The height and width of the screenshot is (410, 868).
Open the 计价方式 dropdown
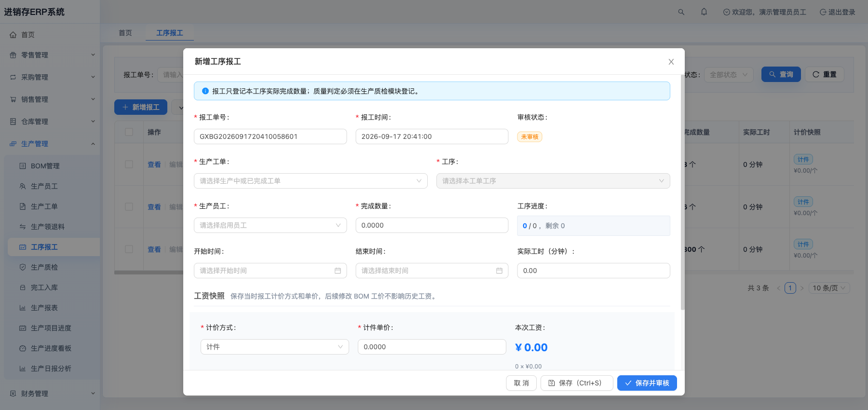pyautogui.click(x=274, y=347)
